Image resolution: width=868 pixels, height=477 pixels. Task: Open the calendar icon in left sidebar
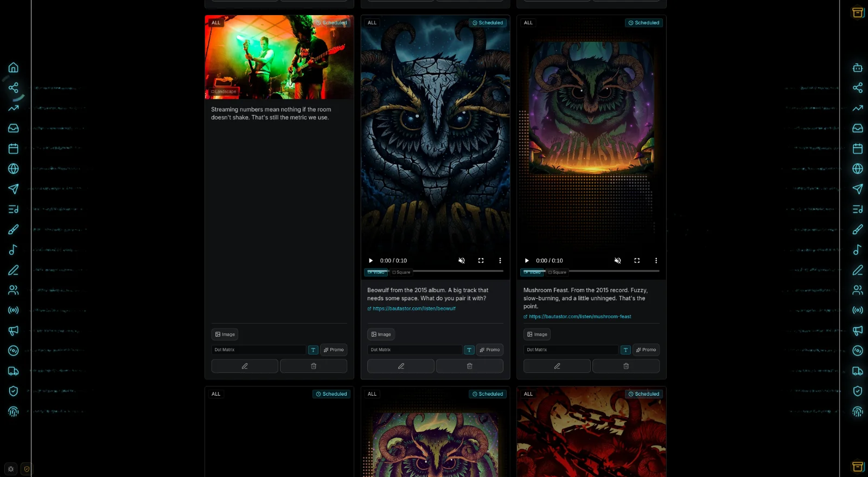(14, 149)
